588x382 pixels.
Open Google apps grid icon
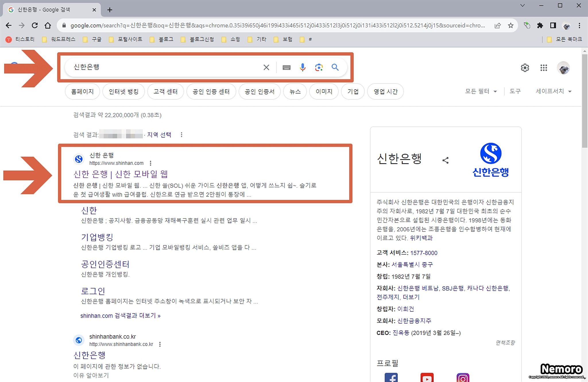pos(543,68)
